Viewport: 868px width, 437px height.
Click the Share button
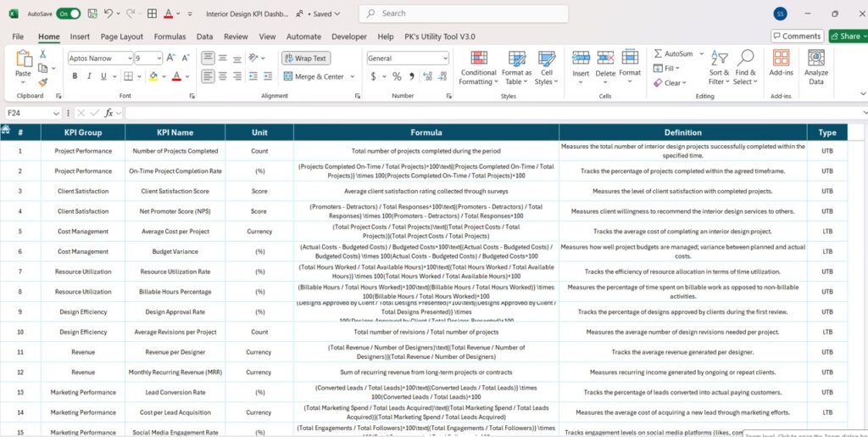point(849,36)
